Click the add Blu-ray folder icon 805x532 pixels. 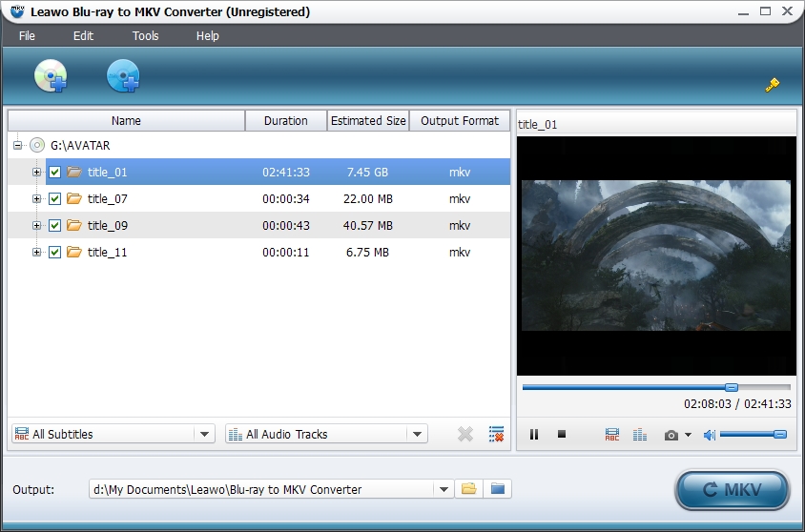(x=123, y=76)
